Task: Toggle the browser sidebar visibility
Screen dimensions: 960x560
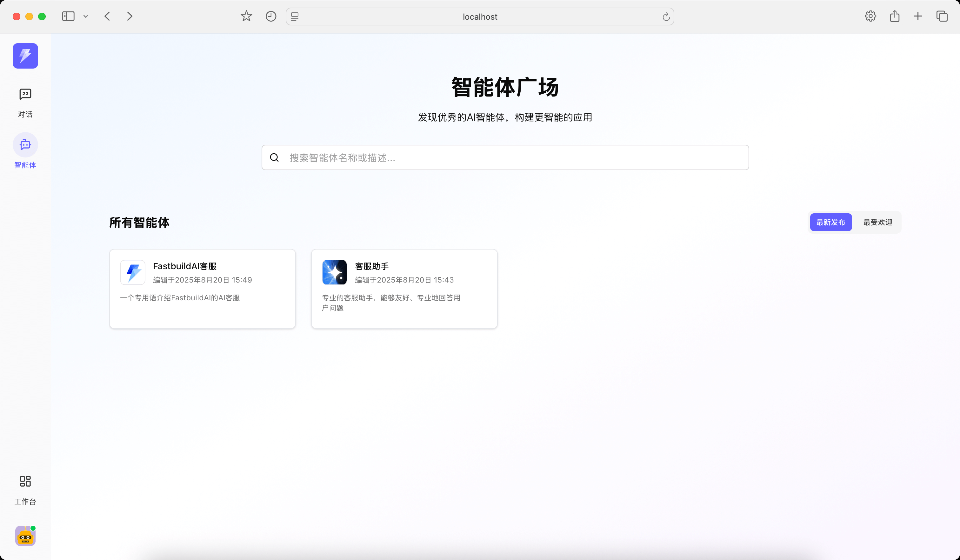Action: click(68, 17)
